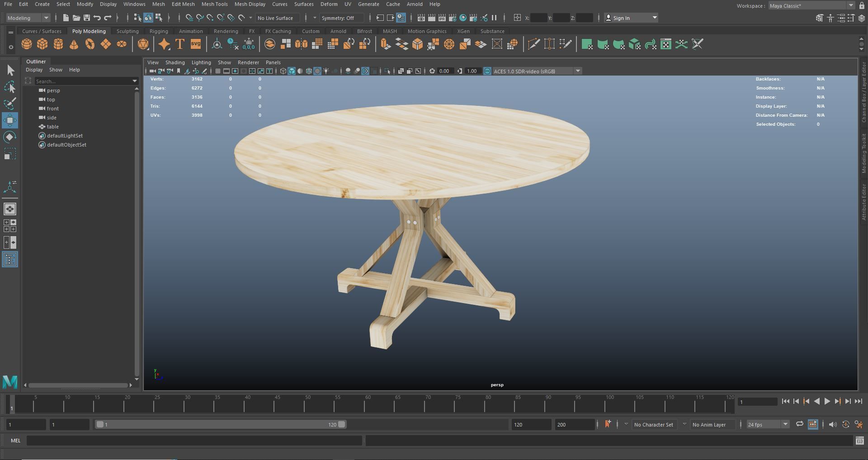Click the MEL command language button
Image resolution: width=868 pixels, height=460 pixels.
15,441
